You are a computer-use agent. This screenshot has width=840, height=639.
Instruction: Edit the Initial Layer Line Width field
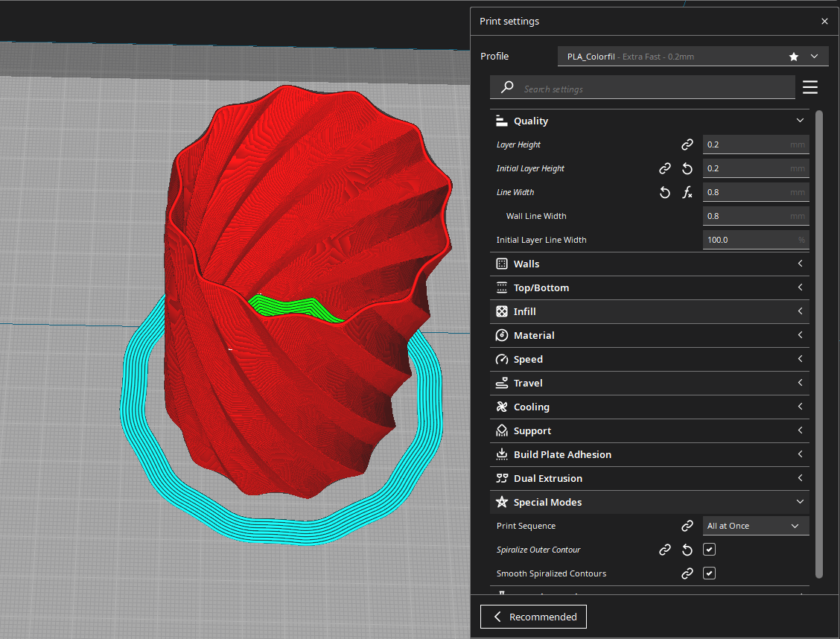[755, 240]
